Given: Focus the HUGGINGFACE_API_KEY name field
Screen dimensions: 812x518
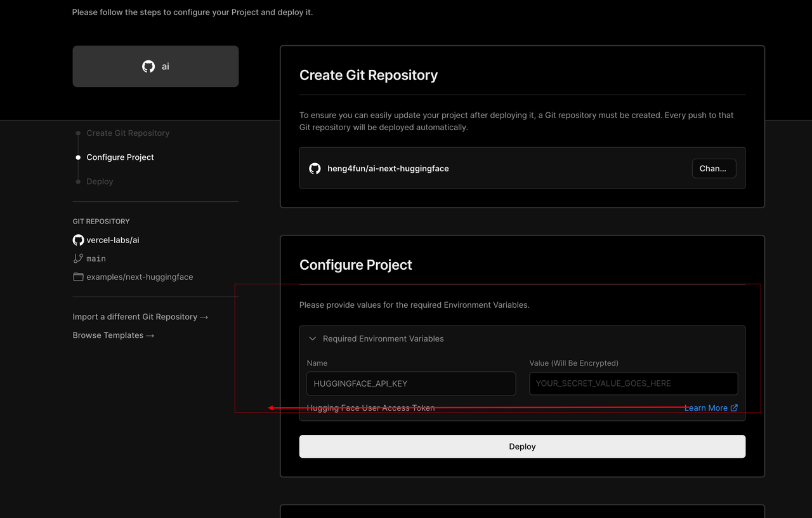Looking at the screenshot, I should [411, 383].
